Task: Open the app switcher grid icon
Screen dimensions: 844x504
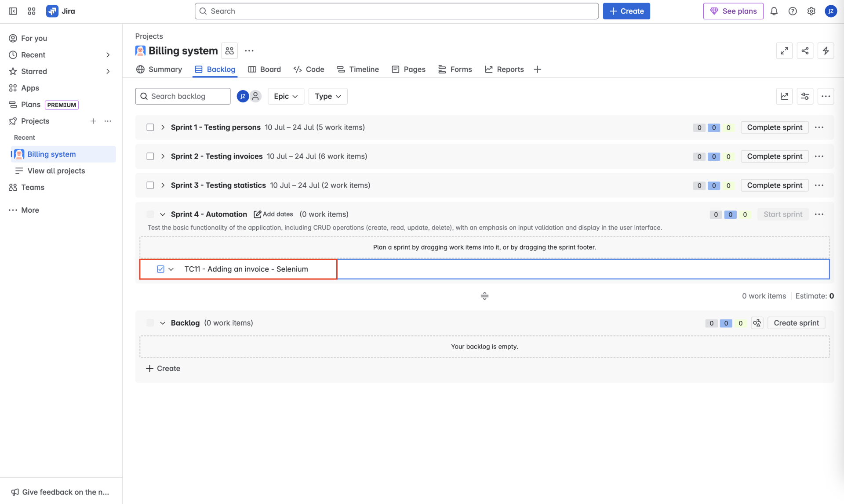Action: pos(31,11)
